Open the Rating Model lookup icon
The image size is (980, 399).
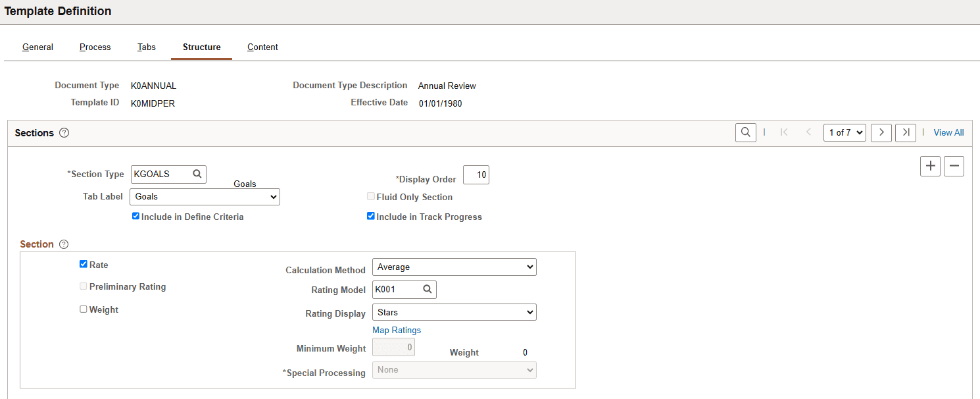click(x=428, y=289)
